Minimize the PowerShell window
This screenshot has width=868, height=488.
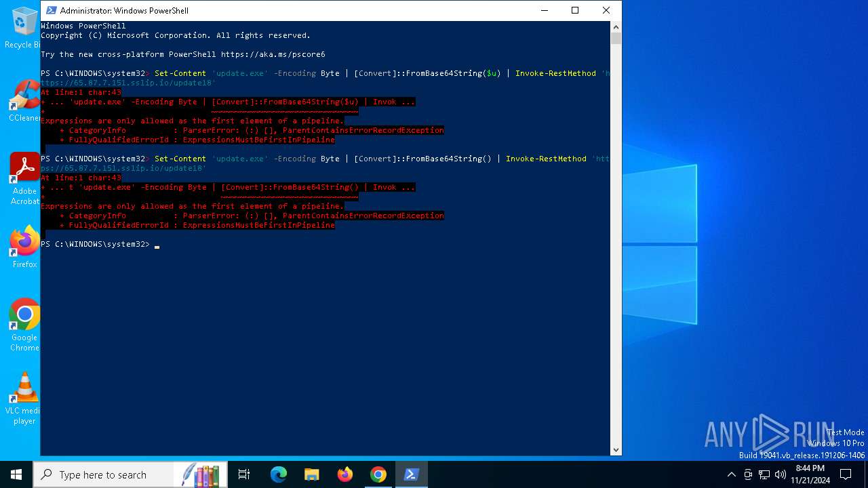coord(544,10)
